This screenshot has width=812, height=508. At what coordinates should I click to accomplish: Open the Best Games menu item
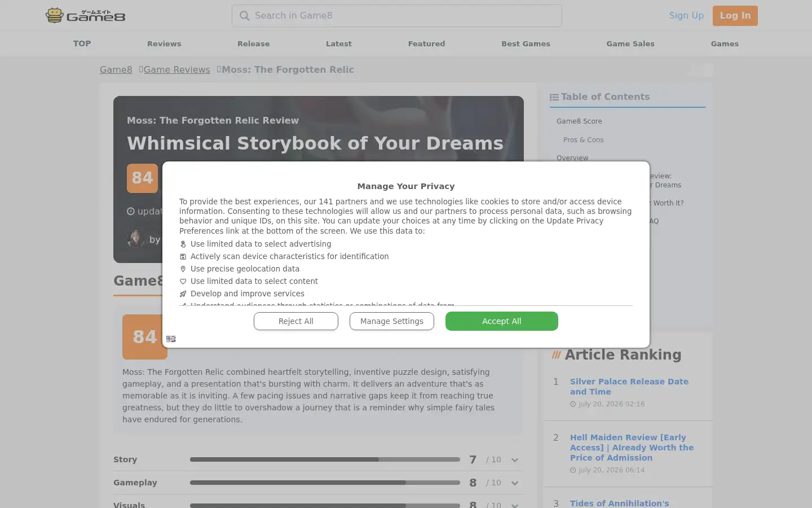click(526, 43)
